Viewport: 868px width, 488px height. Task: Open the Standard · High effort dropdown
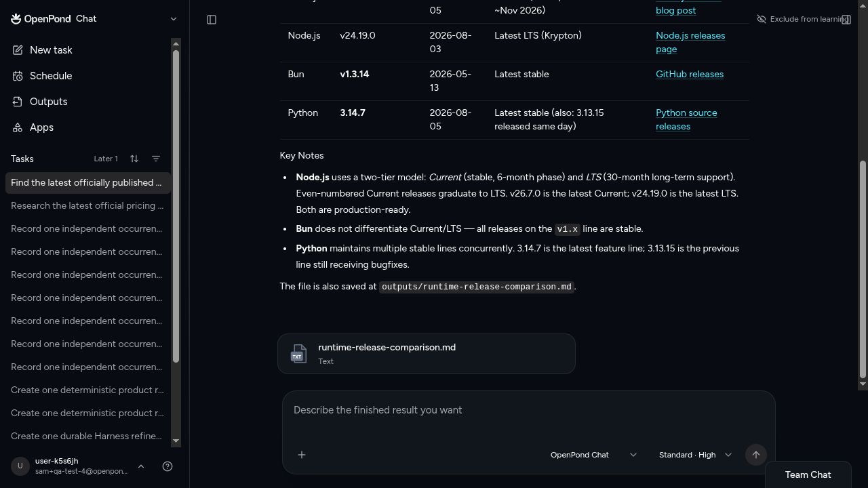pos(695,455)
